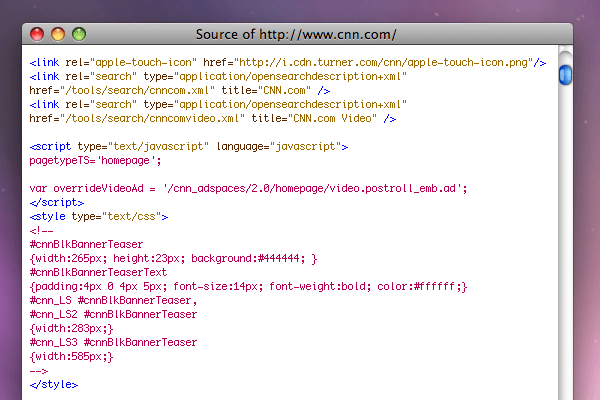This screenshot has height=400, width=600.
Task: Click the 'Source of http://www.cnn.com/' title bar
Action: (x=296, y=34)
